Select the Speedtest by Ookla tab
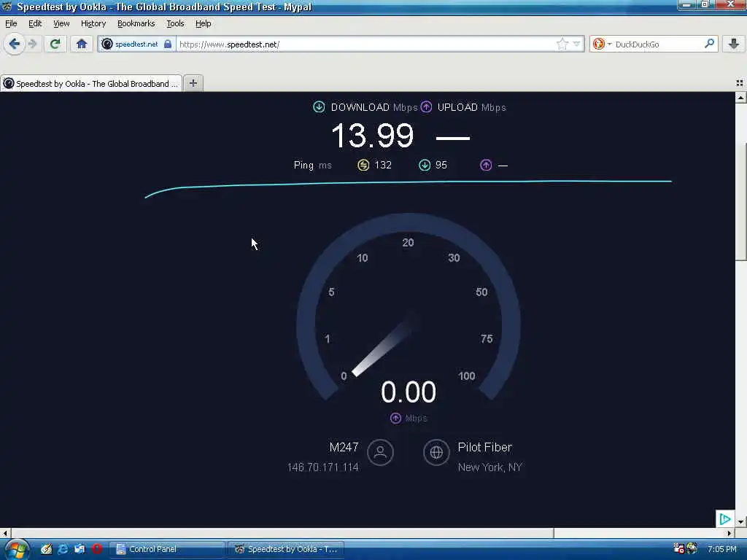 tap(91, 83)
